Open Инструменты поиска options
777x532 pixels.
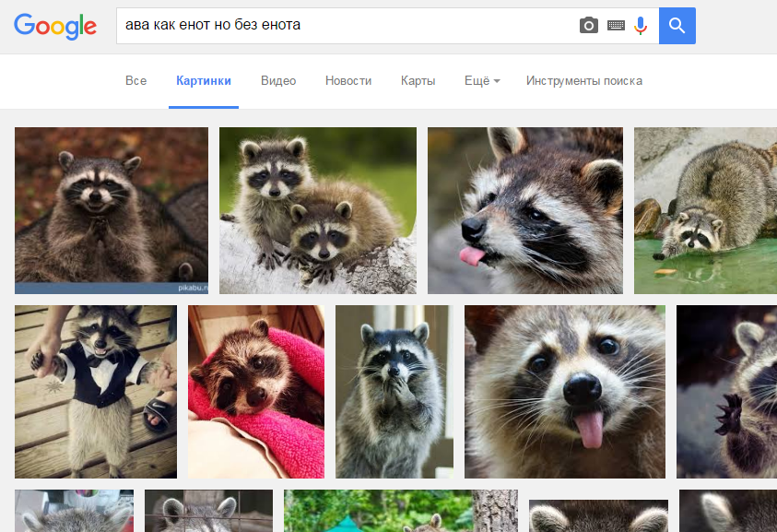[x=584, y=81]
